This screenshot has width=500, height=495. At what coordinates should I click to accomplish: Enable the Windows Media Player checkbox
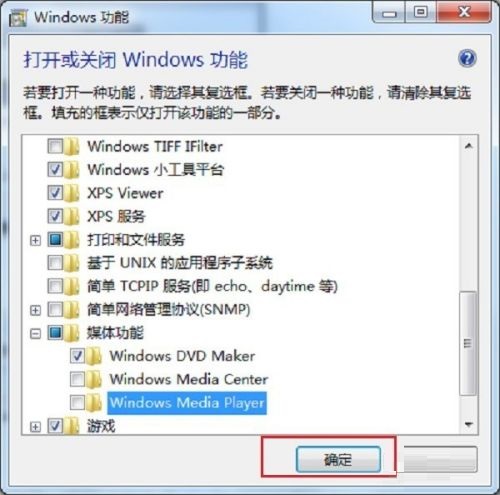point(77,403)
